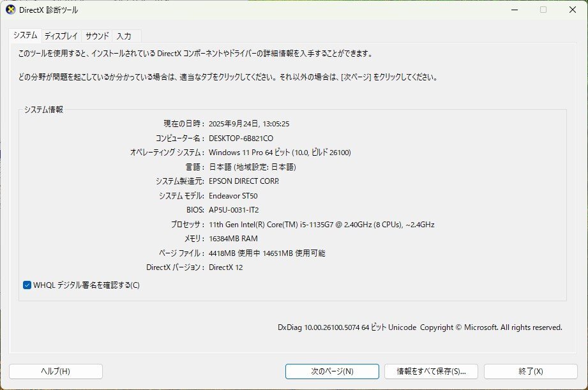Select the 入力 tab

point(125,36)
